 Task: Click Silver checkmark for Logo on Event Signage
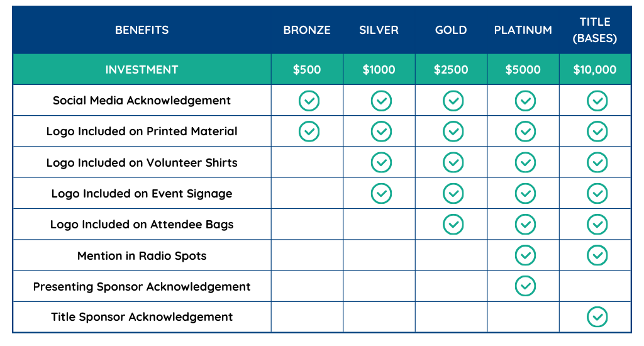click(x=381, y=193)
